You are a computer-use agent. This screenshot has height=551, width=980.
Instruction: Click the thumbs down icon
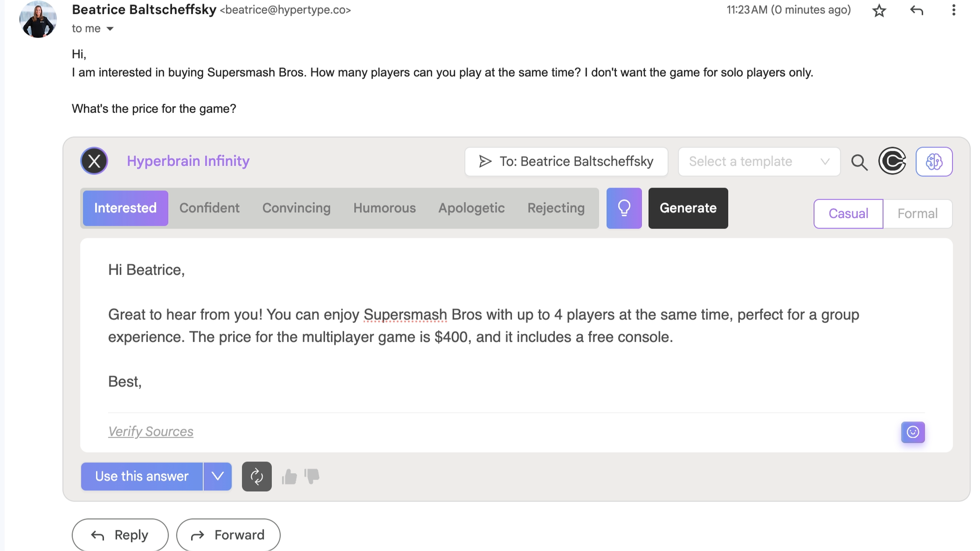point(312,477)
